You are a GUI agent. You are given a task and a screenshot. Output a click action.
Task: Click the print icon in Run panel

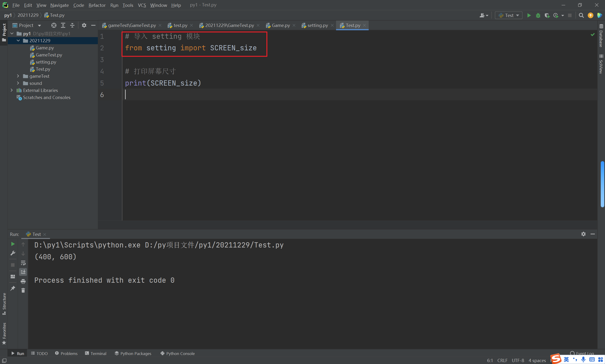pyautogui.click(x=23, y=281)
